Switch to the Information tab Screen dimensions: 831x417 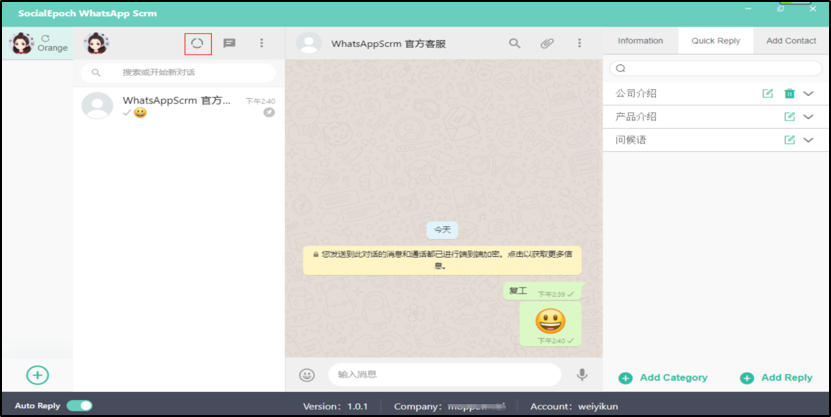[640, 41]
